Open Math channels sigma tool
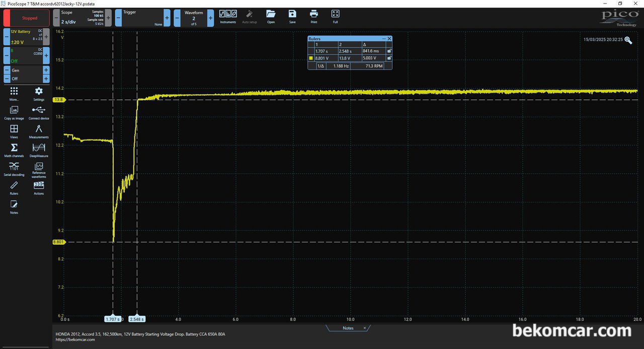Viewport: 644px width, 349px height. pos(14,150)
